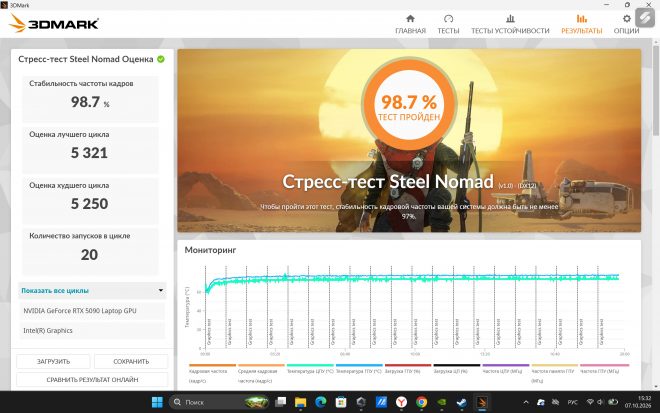Toggle Температура ЦПУ legend series
This screenshot has width=660, height=413.
310,369
